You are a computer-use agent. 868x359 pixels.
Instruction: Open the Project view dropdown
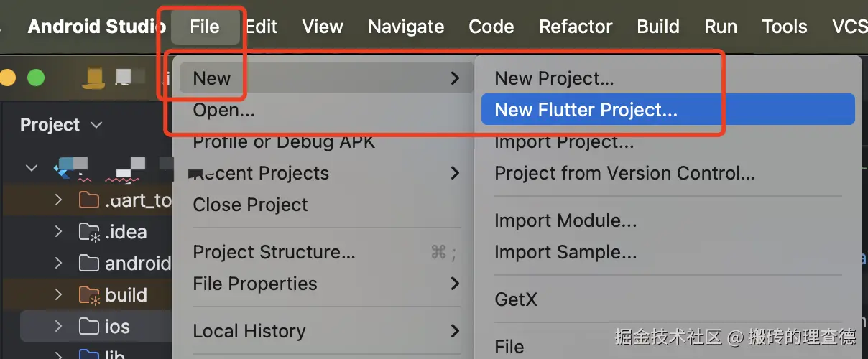[x=60, y=125]
